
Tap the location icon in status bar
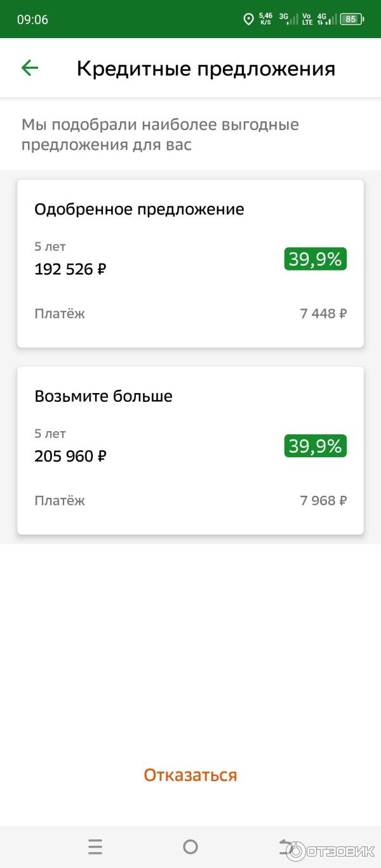point(248,19)
